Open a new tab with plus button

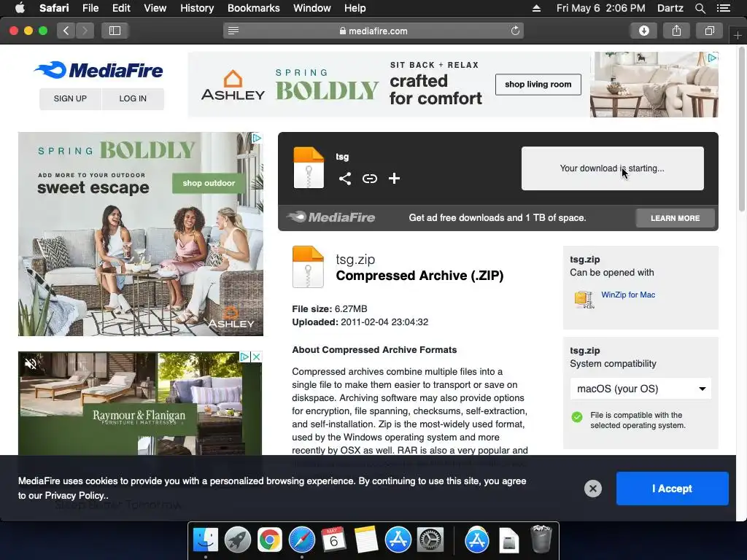(x=738, y=36)
